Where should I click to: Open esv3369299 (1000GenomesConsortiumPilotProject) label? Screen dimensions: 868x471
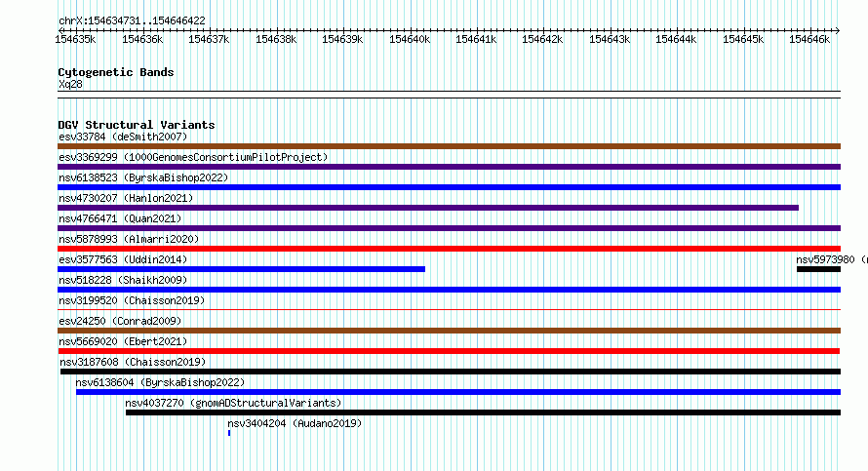(x=193, y=157)
